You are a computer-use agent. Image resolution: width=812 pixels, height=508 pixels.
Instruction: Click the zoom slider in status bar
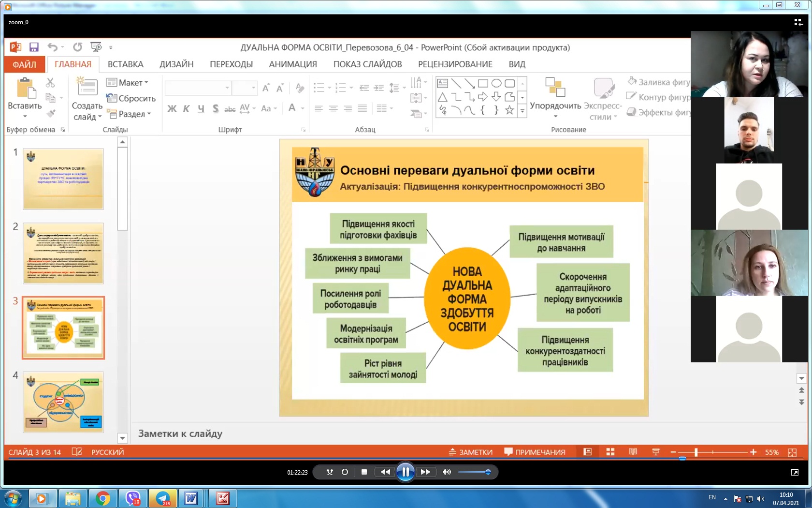click(x=696, y=452)
